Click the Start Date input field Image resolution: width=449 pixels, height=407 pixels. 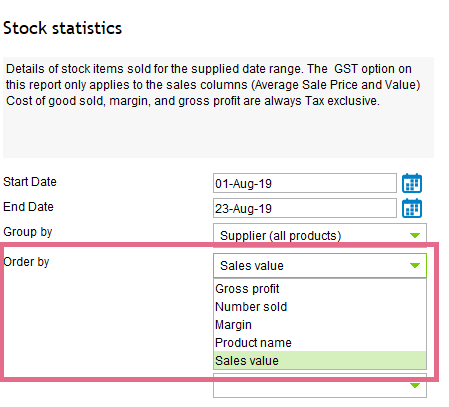(305, 183)
